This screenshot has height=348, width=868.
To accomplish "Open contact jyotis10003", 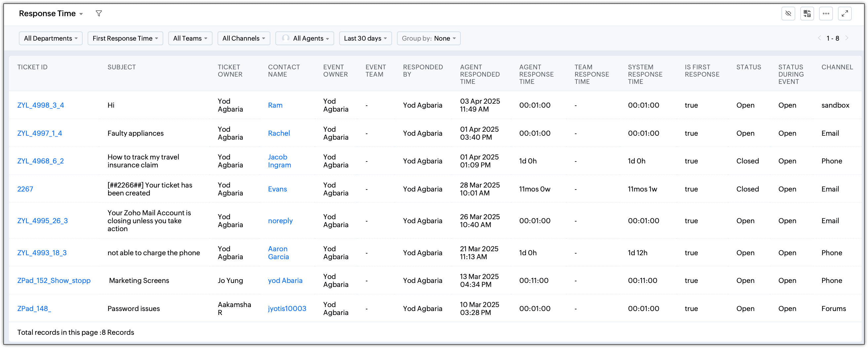I will (287, 309).
